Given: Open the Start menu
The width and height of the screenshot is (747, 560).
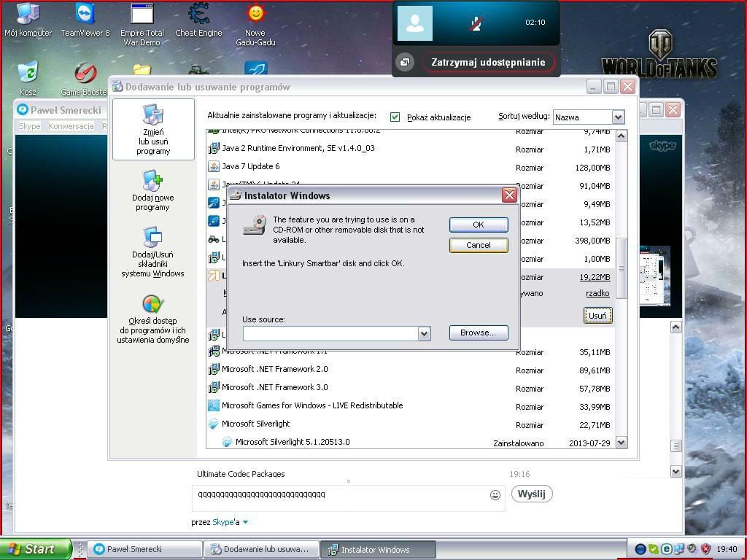Looking at the screenshot, I should tap(36, 549).
